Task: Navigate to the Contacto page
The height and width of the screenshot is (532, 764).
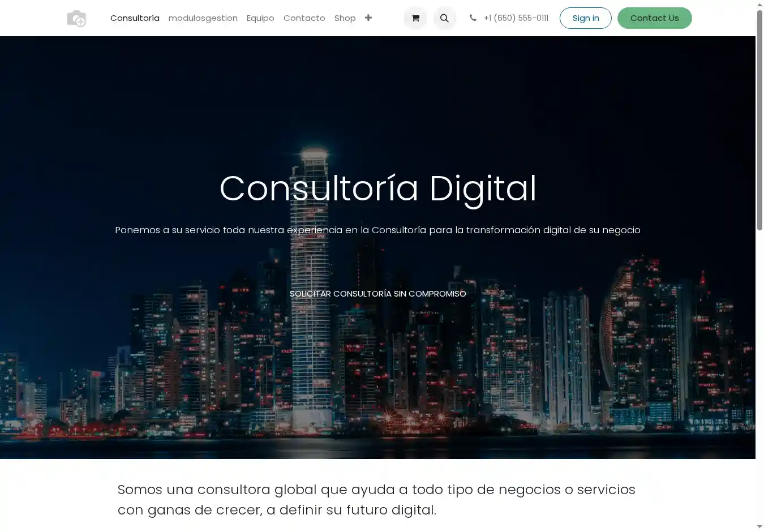Action: click(304, 18)
